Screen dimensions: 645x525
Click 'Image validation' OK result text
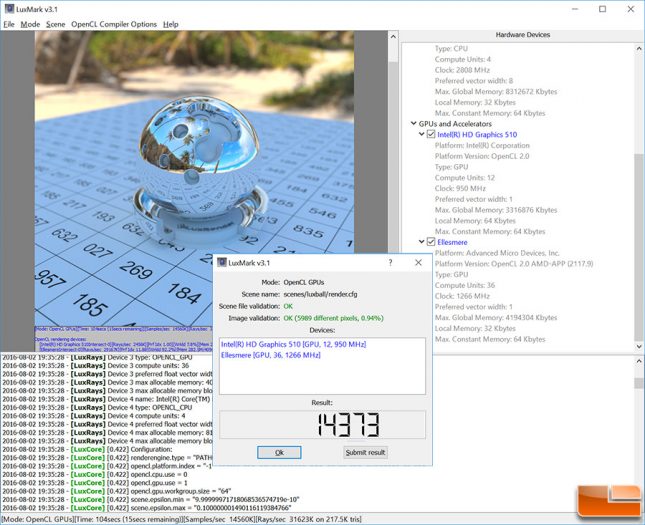[x=333, y=318]
